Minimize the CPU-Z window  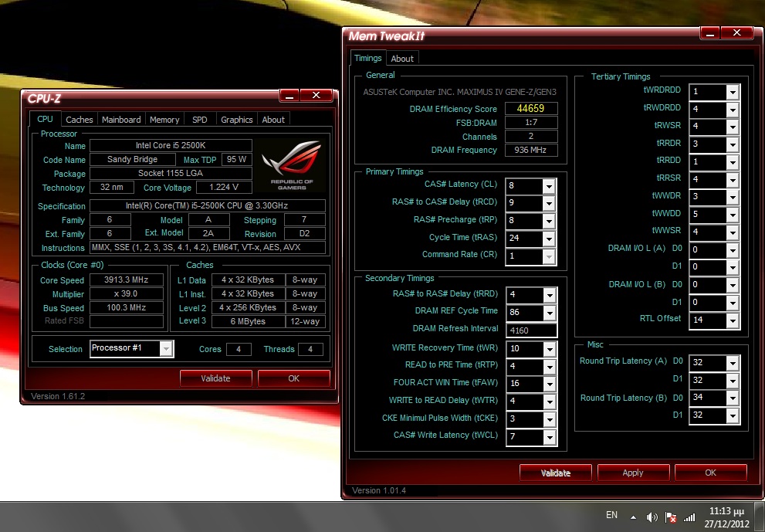pyautogui.click(x=289, y=96)
